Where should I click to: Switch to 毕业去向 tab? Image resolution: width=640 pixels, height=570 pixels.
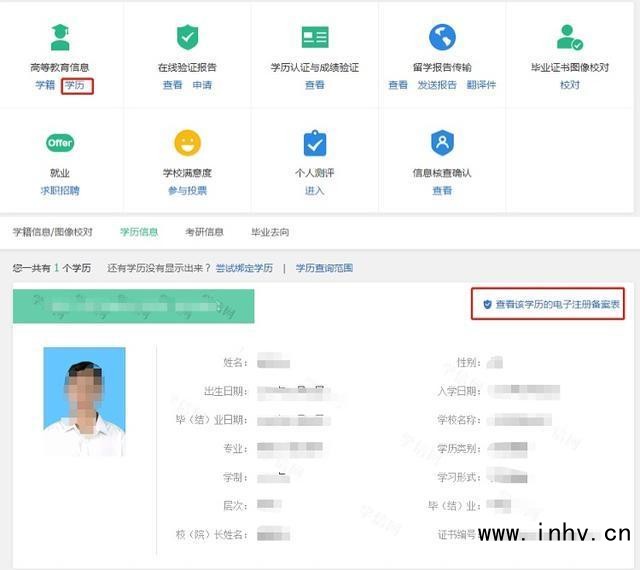tap(270, 232)
